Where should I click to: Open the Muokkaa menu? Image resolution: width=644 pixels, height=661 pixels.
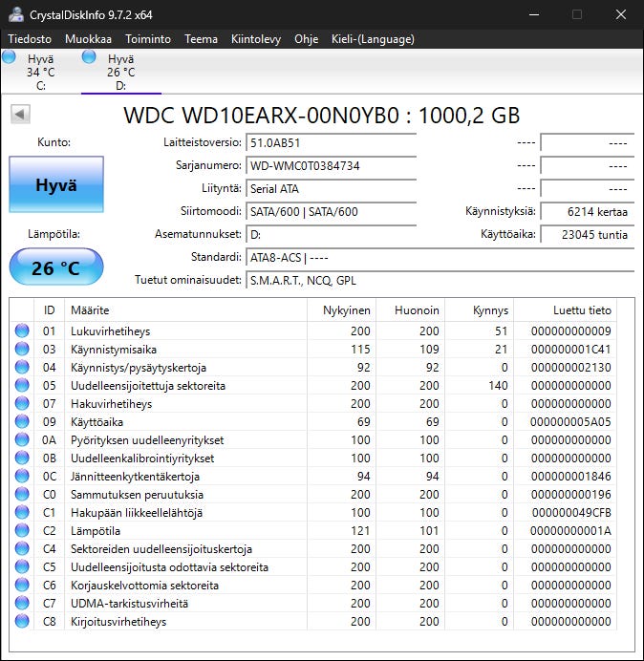point(88,39)
